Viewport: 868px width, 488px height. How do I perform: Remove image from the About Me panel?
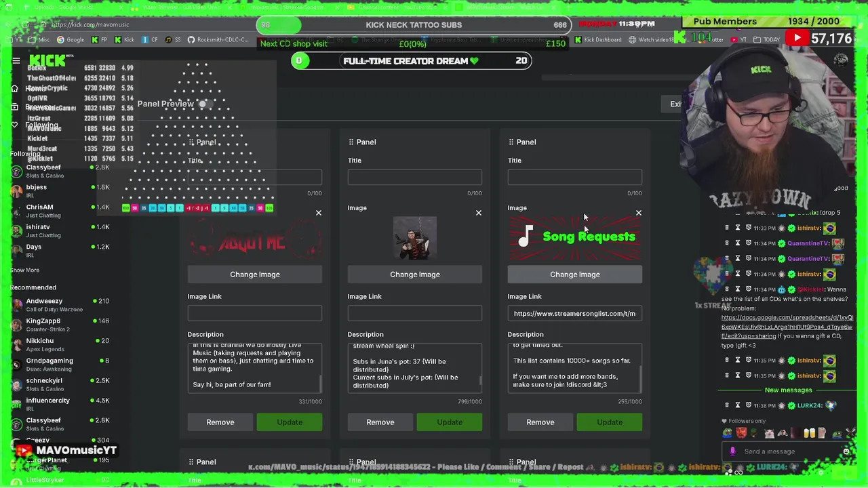pos(318,213)
